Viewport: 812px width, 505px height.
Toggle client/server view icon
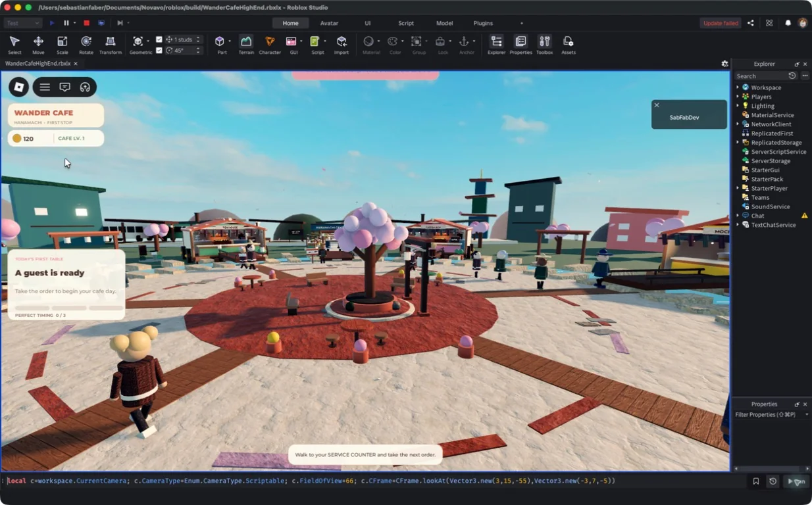[x=101, y=23]
